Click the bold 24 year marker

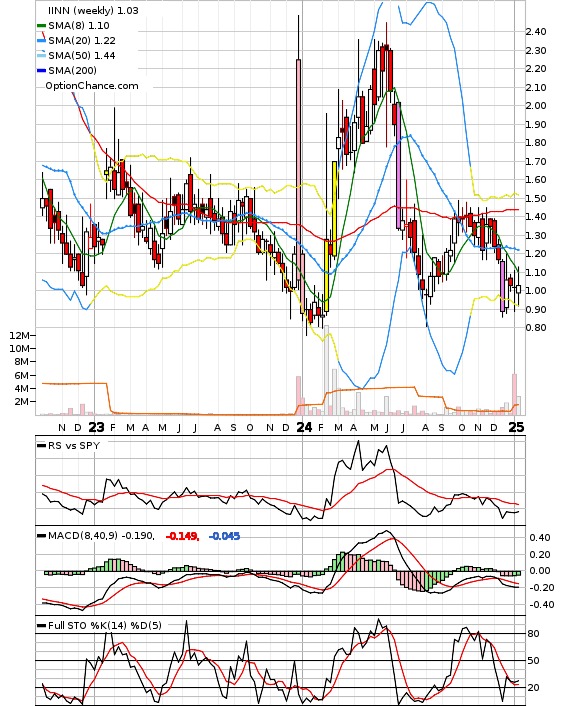click(304, 427)
